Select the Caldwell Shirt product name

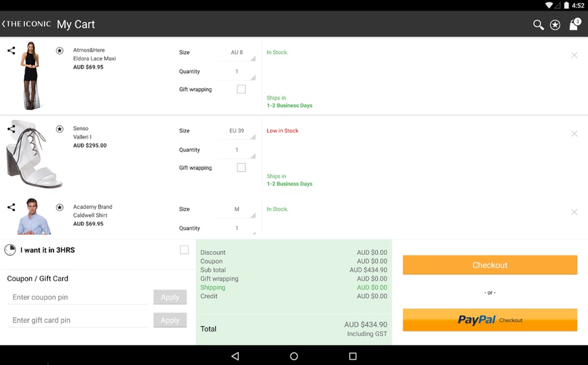coord(91,215)
